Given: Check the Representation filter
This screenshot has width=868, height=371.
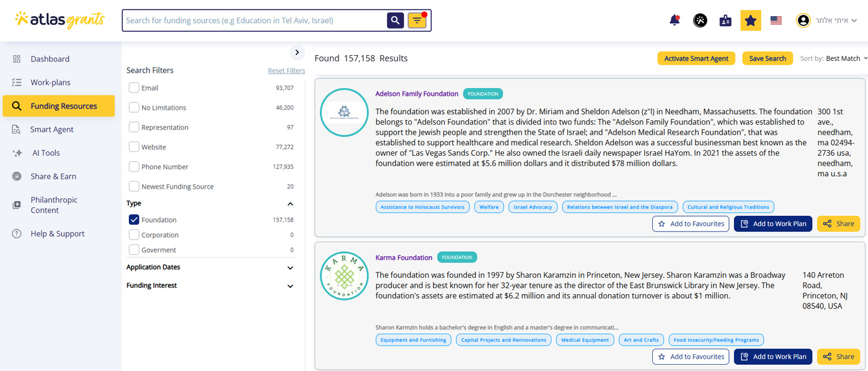Looking at the screenshot, I should (x=134, y=127).
